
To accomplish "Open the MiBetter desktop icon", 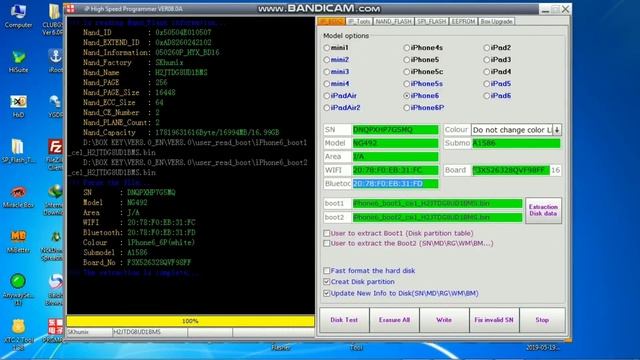I will pos(18,241).
